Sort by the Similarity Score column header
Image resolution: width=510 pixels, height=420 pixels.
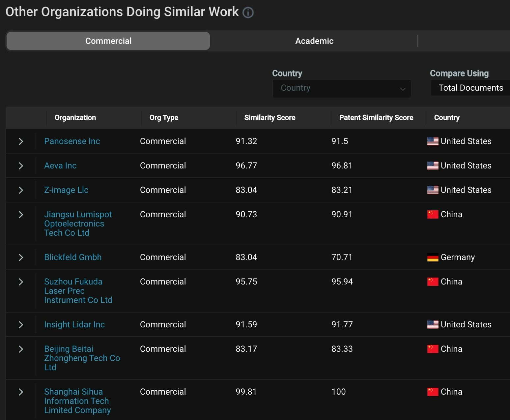[x=270, y=118]
